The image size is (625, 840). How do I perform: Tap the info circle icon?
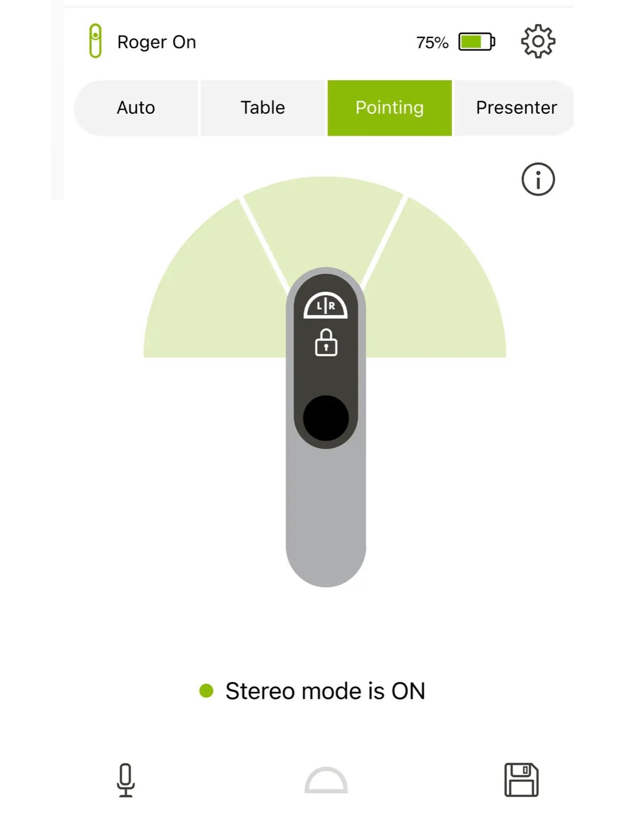[538, 179]
